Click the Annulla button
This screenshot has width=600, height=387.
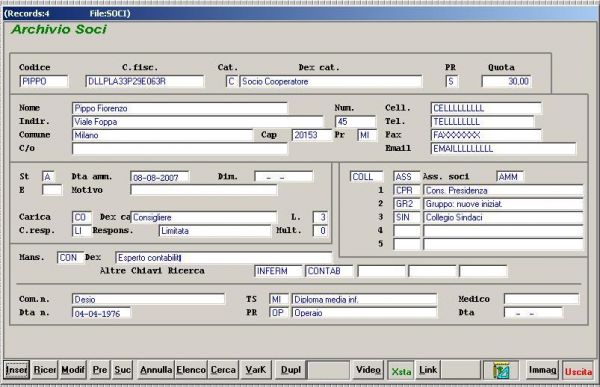point(156,370)
